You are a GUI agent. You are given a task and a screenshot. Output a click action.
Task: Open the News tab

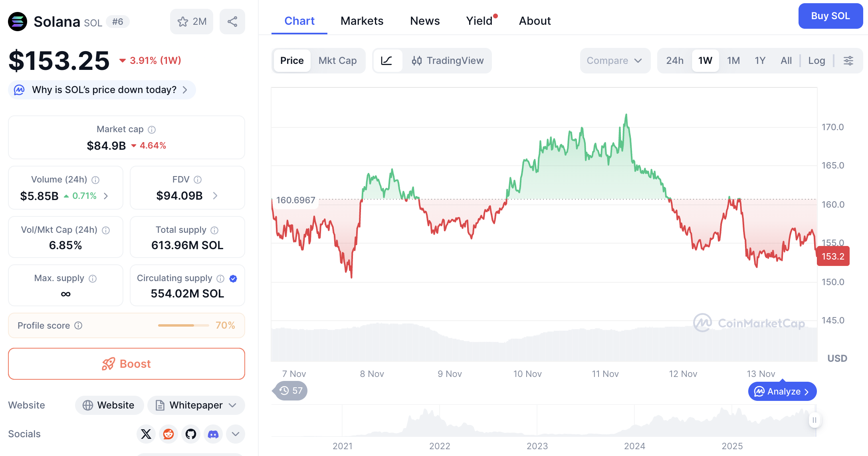[425, 21]
